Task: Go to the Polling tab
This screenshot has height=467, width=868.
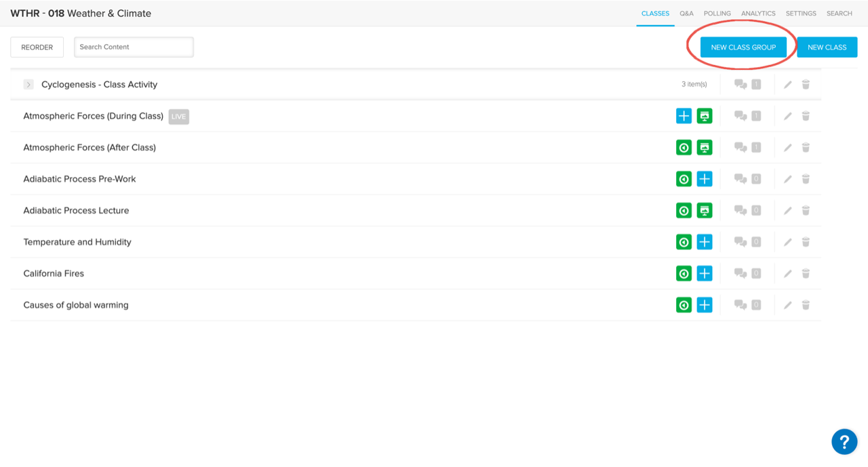Action: (717, 14)
